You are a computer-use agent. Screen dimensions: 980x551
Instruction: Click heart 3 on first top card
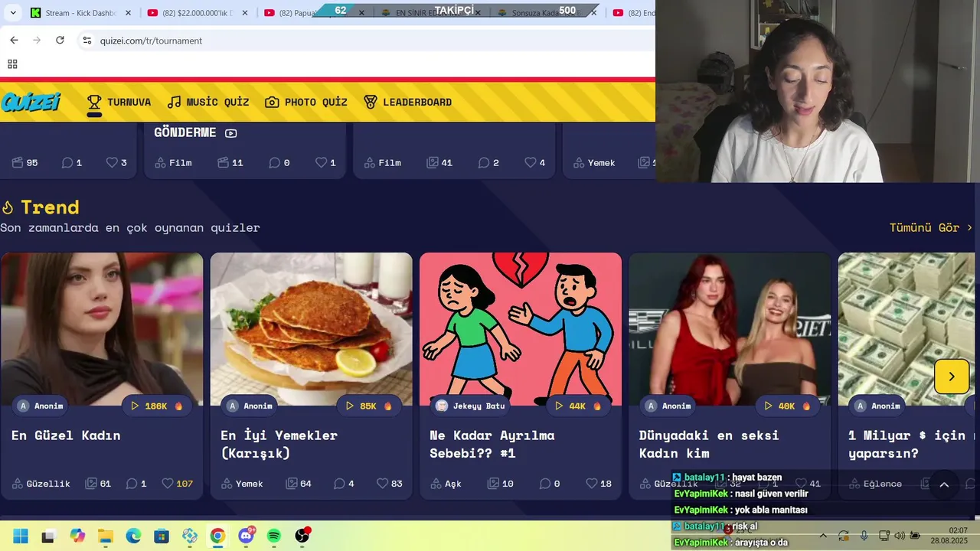tap(116, 162)
